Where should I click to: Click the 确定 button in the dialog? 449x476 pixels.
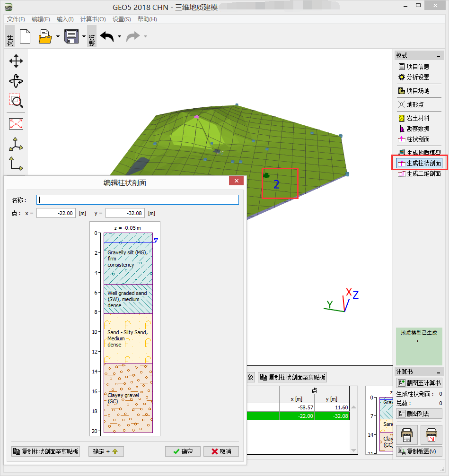pyautogui.click(x=183, y=451)
